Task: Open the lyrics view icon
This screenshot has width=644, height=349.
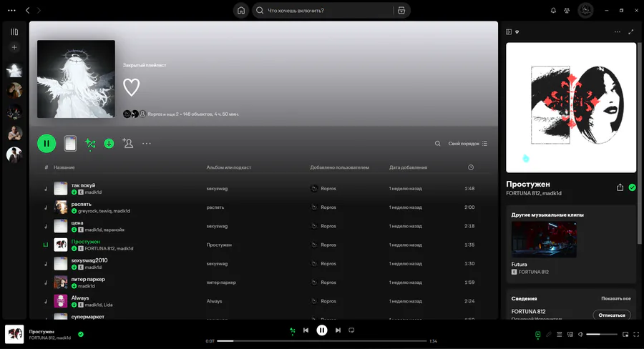Action: click(x=548, y=334)
